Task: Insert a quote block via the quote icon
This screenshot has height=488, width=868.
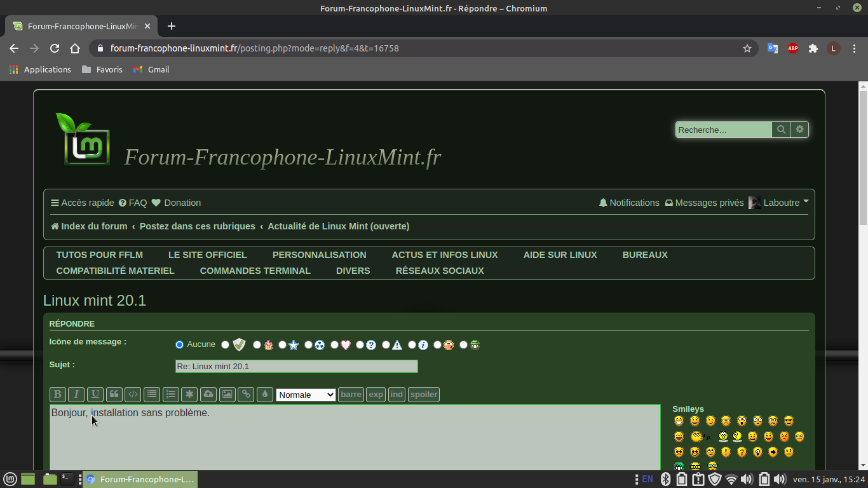Action: point(114,395)
